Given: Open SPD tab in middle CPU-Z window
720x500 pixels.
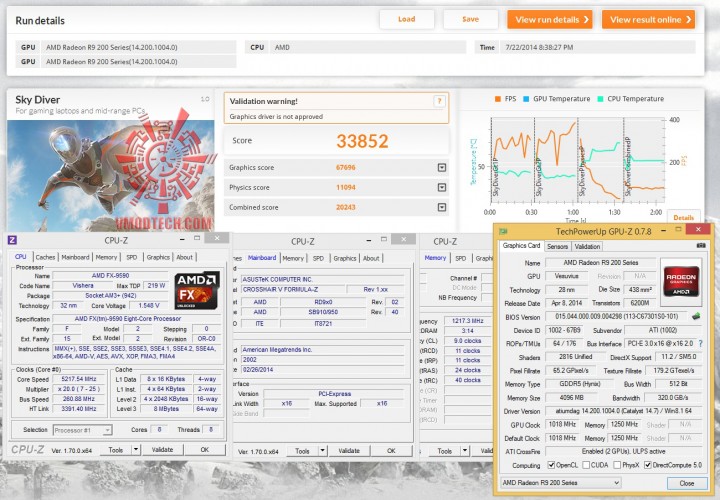Looking at the screenshot, I should click(x=318, y=258).
